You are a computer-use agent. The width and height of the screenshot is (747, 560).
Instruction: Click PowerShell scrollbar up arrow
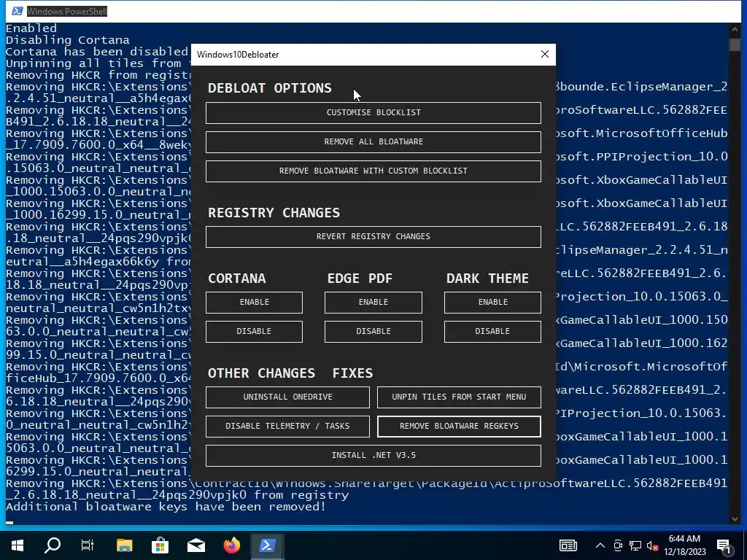point(734,29)
